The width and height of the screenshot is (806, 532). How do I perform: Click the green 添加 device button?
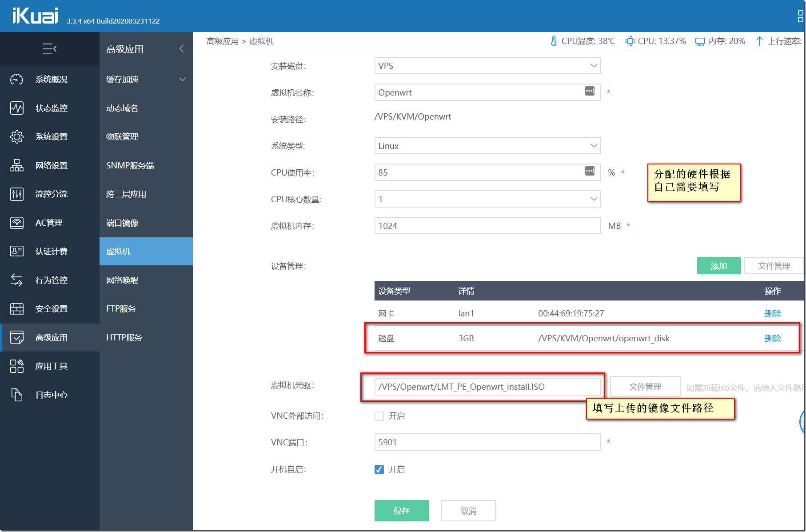718,266
